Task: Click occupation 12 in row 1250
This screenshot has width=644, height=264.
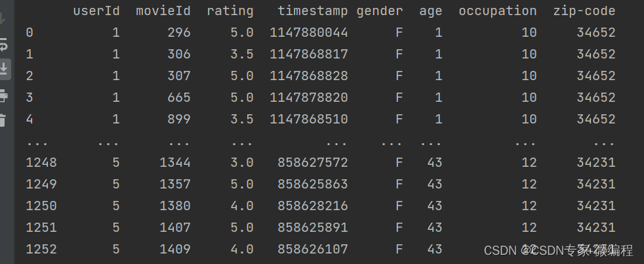Action: (529, 206)
